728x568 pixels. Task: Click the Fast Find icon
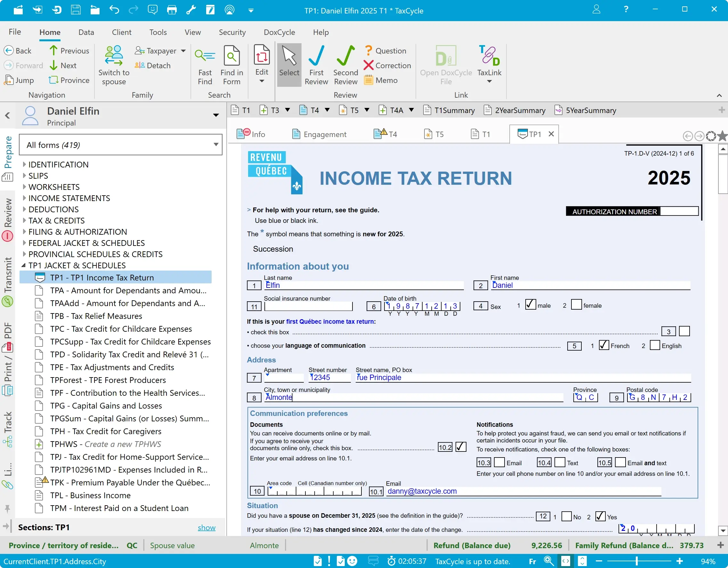pyautogui.click(x=205, y=56)
